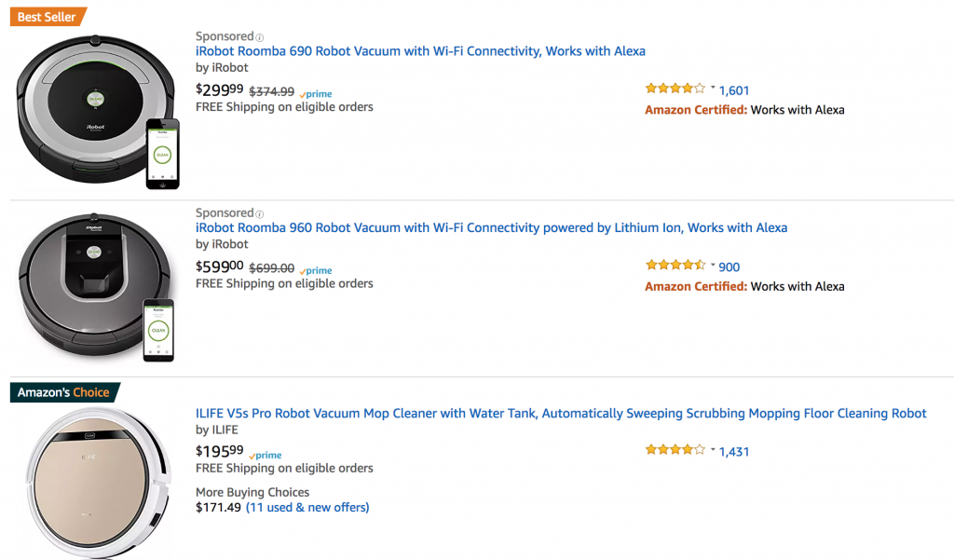Click the Best Seller badge
Viewport: 954px width, 560px height.
48,17
